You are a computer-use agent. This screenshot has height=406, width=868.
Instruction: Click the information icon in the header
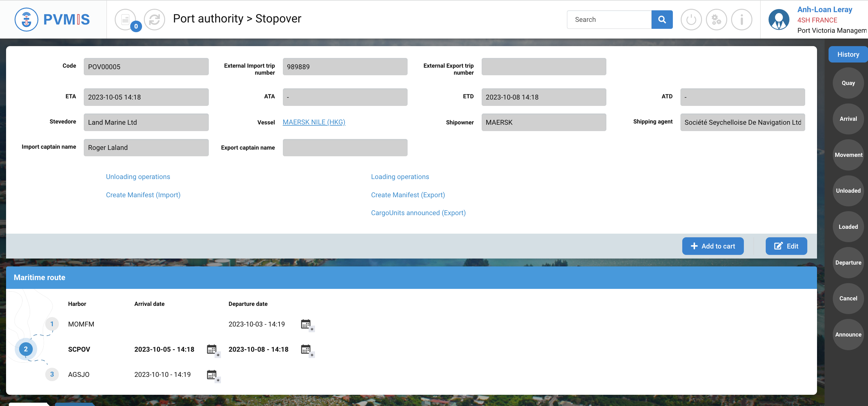(741, 19)
